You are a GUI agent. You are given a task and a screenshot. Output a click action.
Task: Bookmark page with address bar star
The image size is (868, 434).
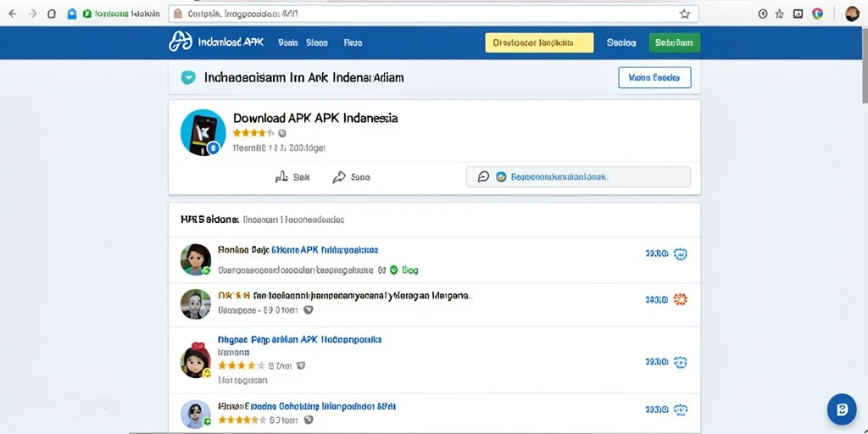(x=685, y=14)
